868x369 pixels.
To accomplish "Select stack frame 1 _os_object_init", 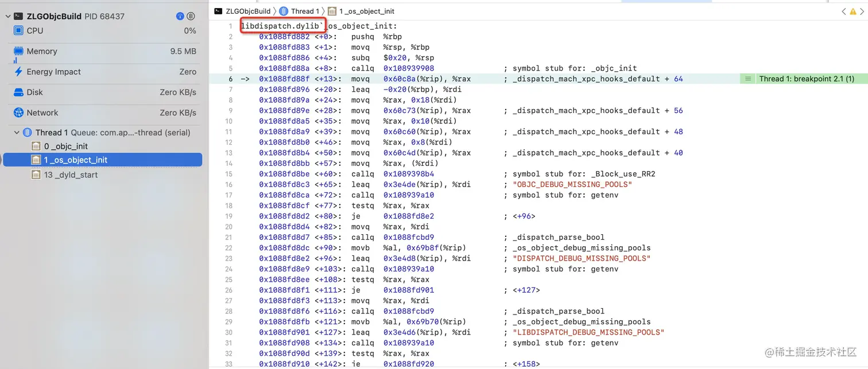I will tap(103, 160).
